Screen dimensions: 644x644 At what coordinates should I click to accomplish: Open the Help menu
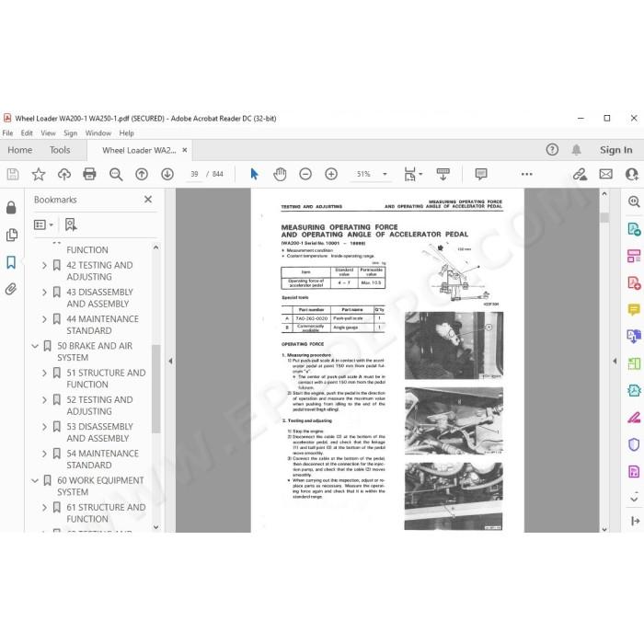[x=127, y=133]
